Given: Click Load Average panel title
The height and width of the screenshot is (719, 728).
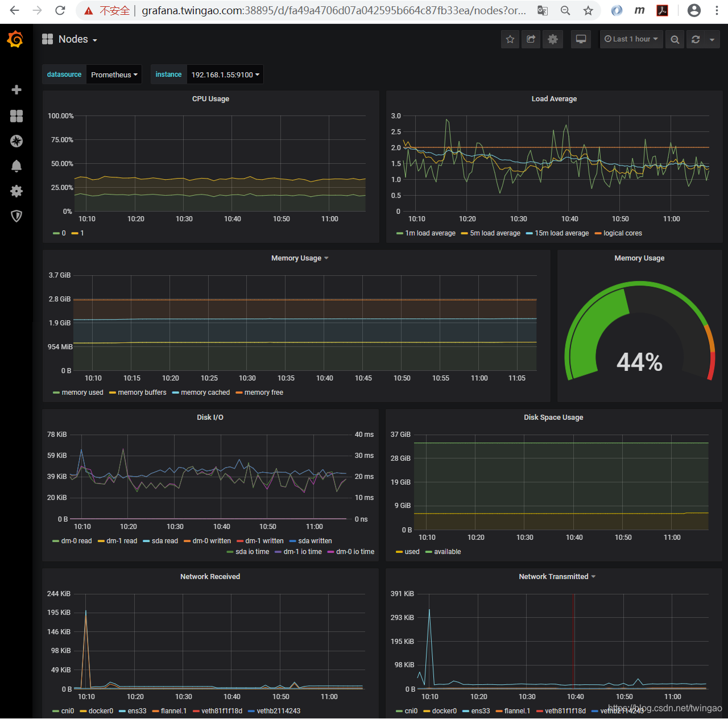Looking at the screenshot, I should pyautogui.click(x=554, y=99).
